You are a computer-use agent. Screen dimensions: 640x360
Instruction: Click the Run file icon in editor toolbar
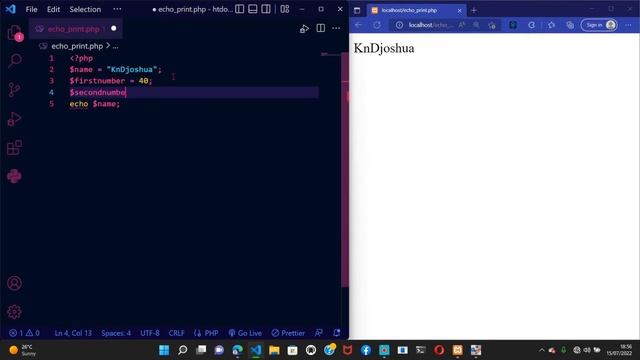(x=304, y=29)
